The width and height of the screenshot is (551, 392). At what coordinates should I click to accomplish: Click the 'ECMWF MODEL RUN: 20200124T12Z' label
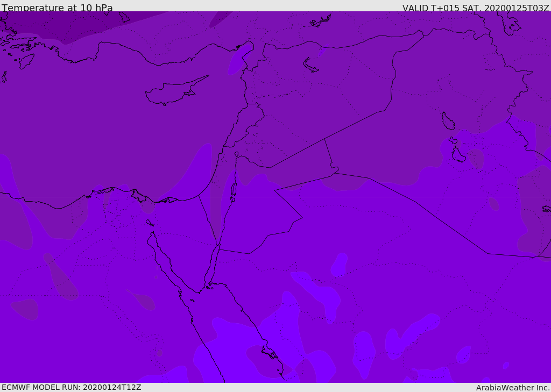point(72,387)
